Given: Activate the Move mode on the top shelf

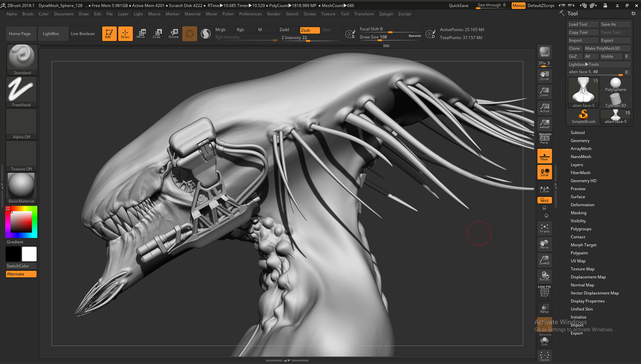Looking at the screenshot, I should (x=141, y=33).
